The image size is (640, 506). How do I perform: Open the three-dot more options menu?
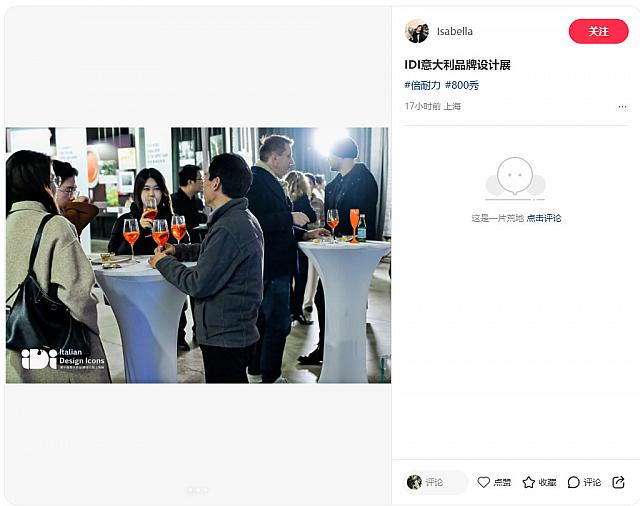tap(622, 107)
